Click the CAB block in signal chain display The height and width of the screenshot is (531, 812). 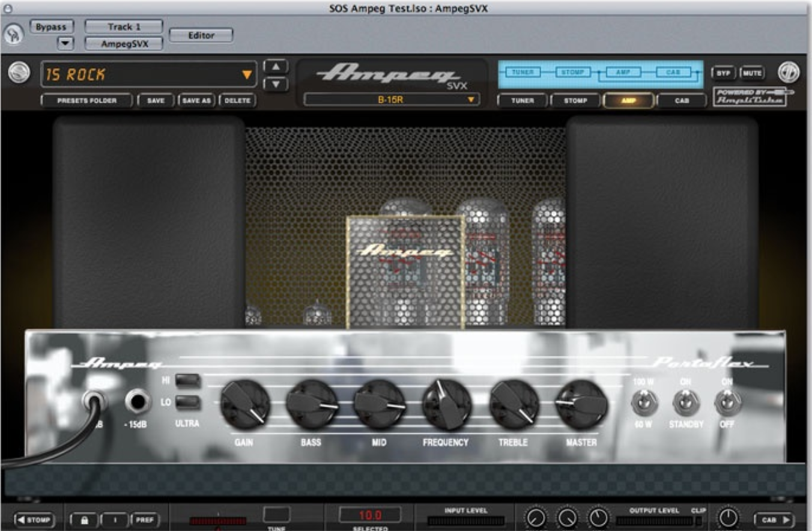pyautogui.click(x=673, y=73)
